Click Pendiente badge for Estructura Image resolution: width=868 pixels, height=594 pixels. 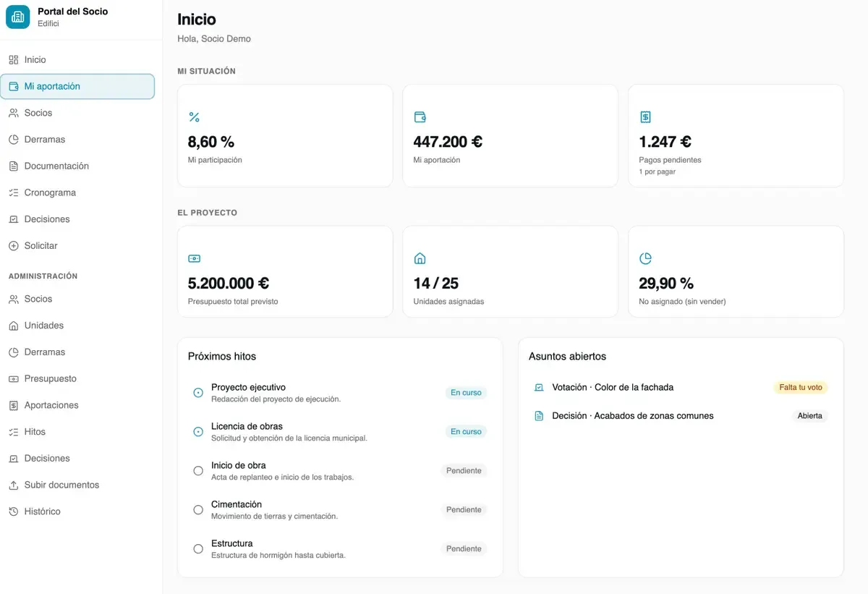[x=464, y=549]
